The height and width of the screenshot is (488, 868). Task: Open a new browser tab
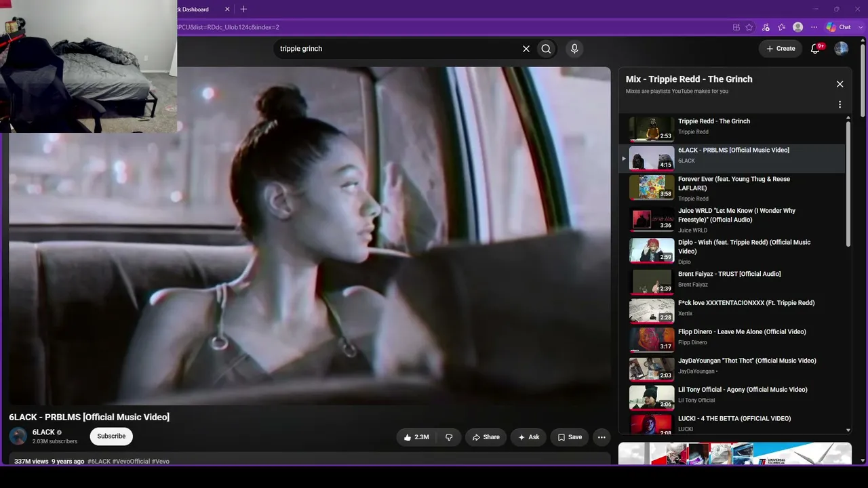pyautogui.click(x=243, y=9)
